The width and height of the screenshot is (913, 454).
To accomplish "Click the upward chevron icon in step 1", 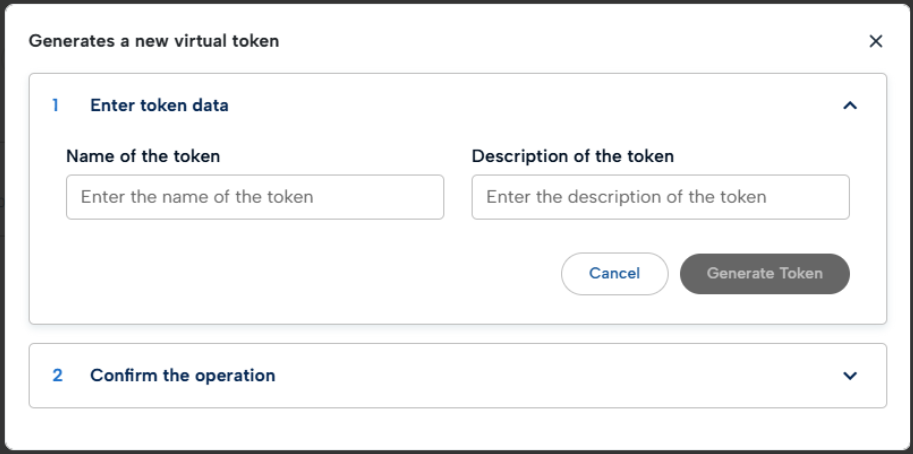I will [x=850, y=105].
